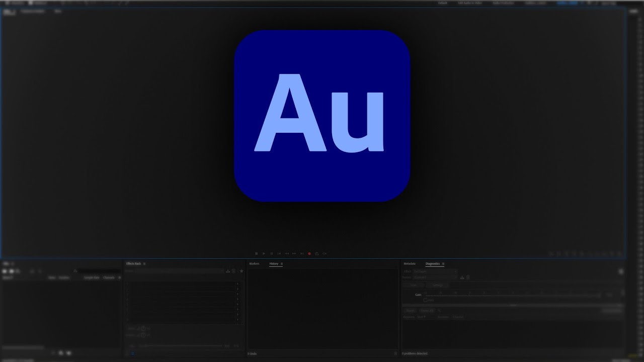Open Diagnostics Settings button
The height and width of the screenshot is (362, 644).
tap(438, 285)
